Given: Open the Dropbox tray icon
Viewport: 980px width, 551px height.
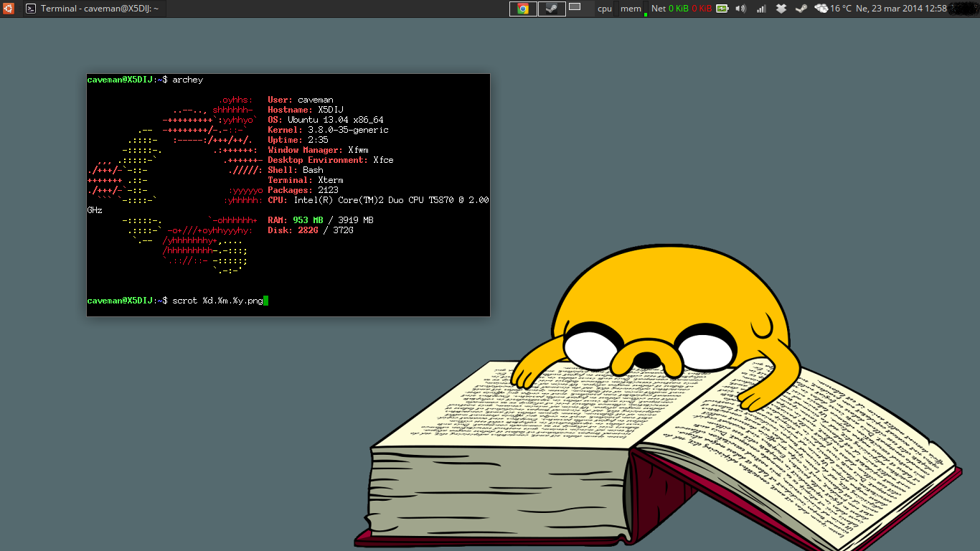Looking at the screenshot, I should 782,9.
